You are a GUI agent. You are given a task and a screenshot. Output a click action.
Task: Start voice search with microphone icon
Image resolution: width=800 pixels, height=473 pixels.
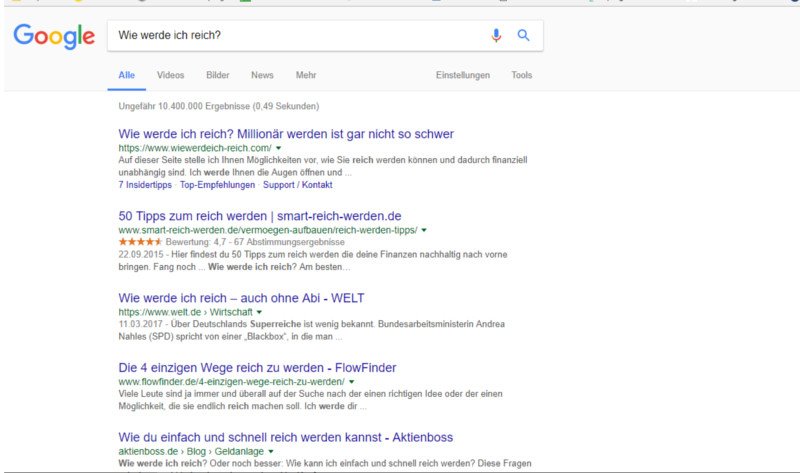(496, 35)
